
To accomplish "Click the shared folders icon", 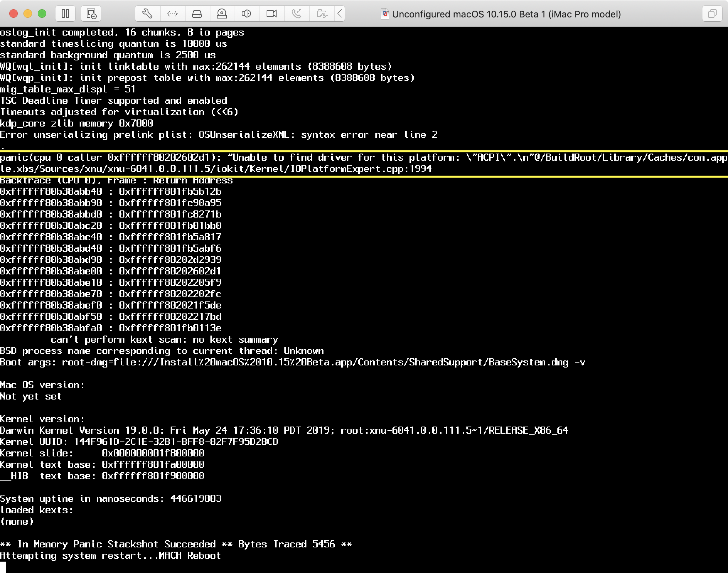I will pyautogui.click(x=322, y=14).
